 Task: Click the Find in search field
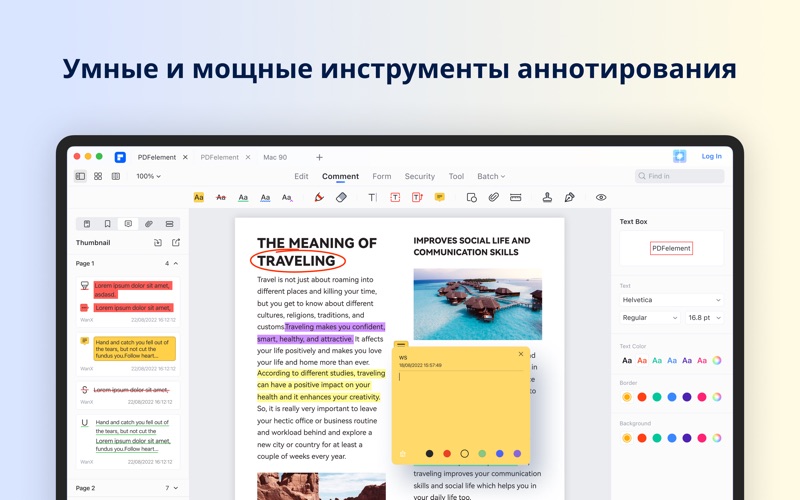679,176
